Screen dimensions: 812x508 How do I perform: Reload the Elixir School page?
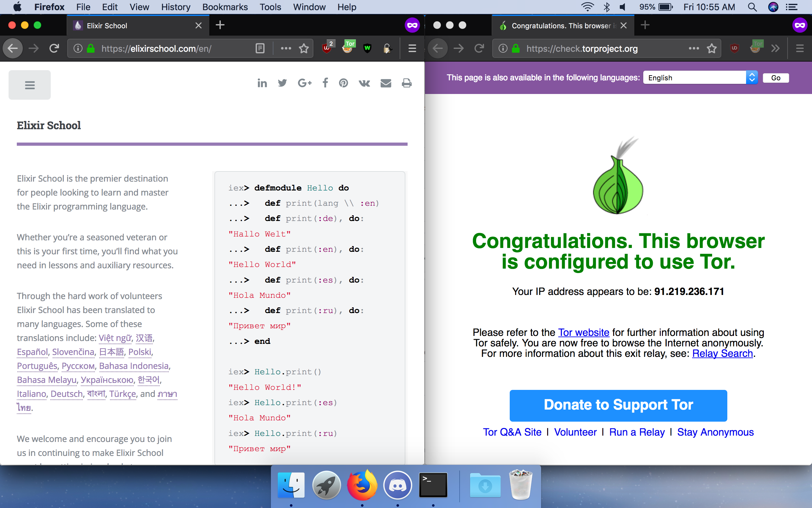pos(54,48)
